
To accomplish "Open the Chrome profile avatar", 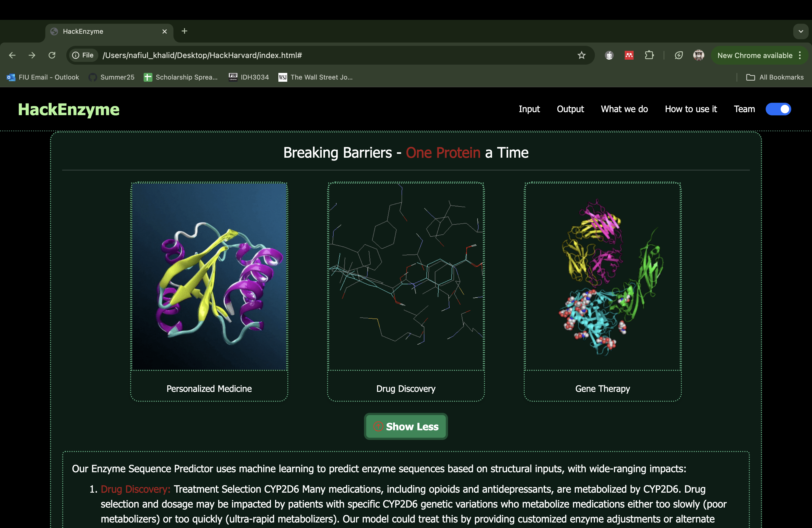I will click(x=698, y=55).
